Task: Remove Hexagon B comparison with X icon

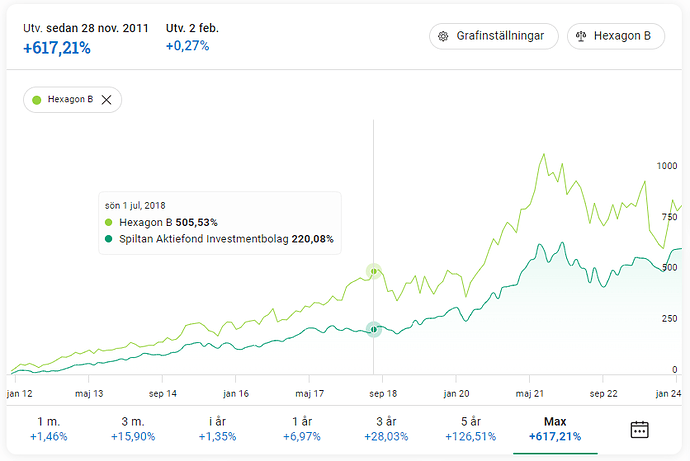Action: 107,99
